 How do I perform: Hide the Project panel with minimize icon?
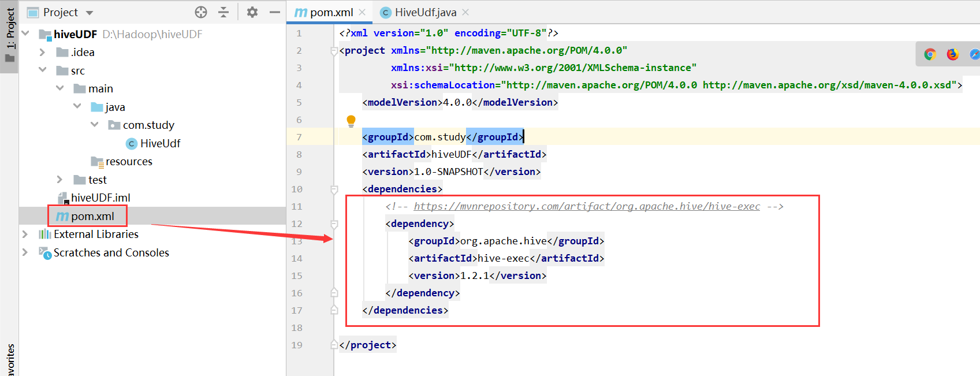pos(275,12)
